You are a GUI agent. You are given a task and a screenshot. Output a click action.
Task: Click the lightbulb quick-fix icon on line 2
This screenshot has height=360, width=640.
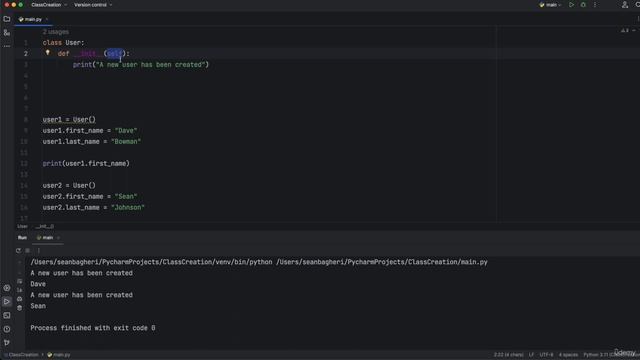pyautogui.click(x=48, y=53)
